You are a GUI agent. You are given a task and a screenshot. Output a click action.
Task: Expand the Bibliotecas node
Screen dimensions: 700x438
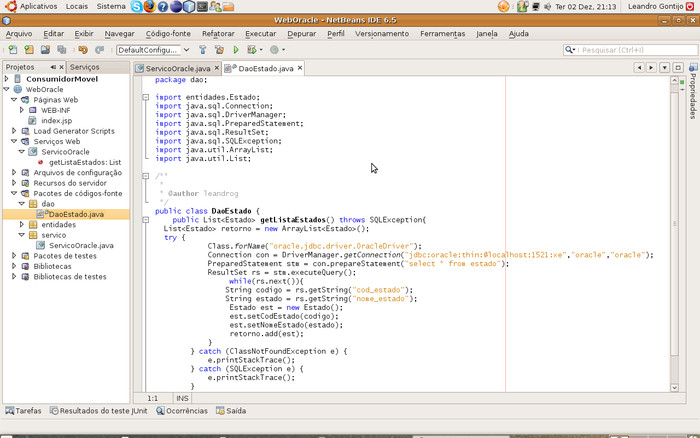[x=14, y=266]
